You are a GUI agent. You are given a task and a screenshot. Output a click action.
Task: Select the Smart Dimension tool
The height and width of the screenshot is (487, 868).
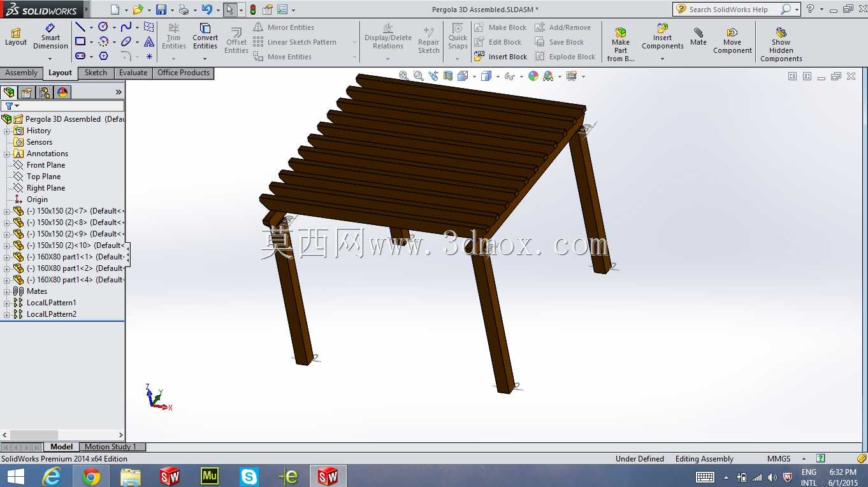pos(50,37)
